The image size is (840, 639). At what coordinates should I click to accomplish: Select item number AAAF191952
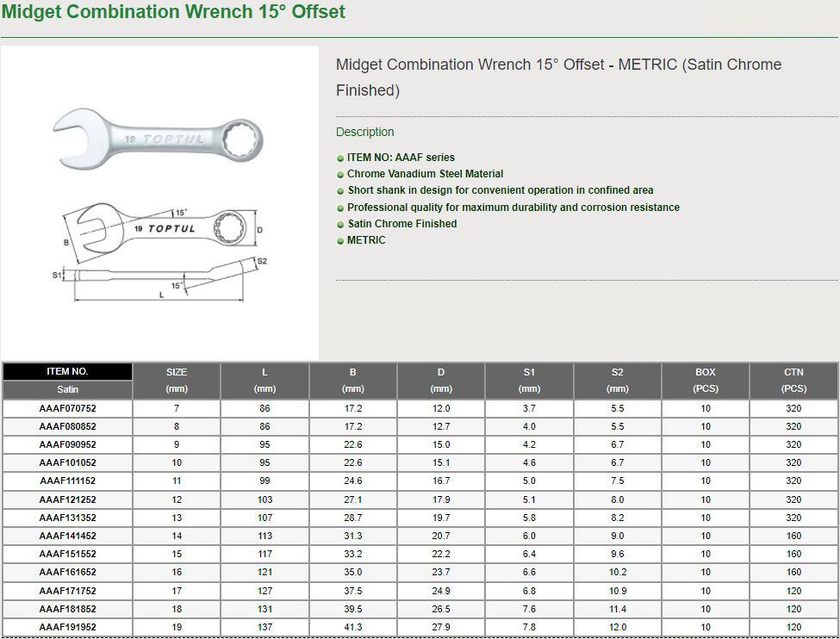[x=67, y=627]
